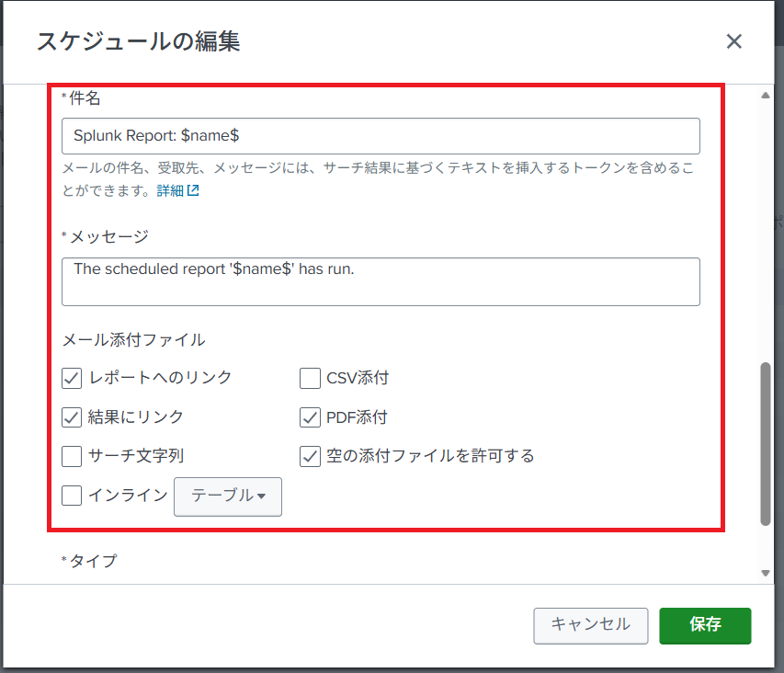The image size is (784, 673).
Task: Uncheck the PDF添付 checkbox
Action: coord(310,417)
